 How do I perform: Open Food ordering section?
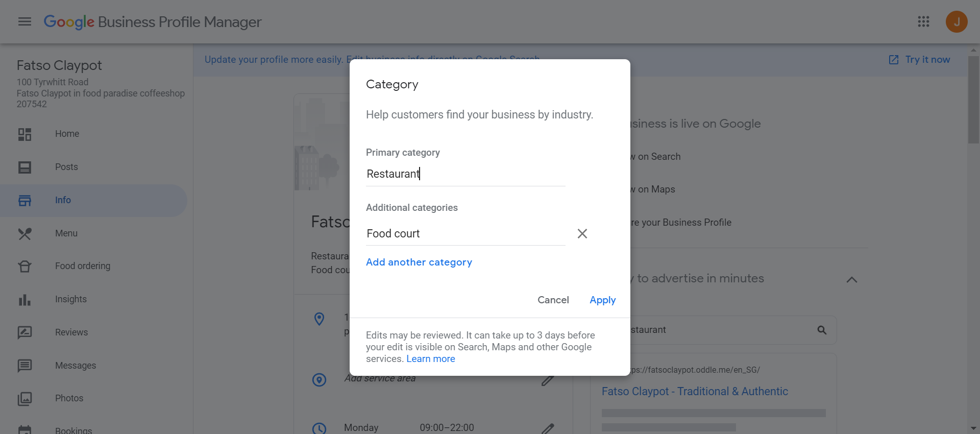(83, 266)
